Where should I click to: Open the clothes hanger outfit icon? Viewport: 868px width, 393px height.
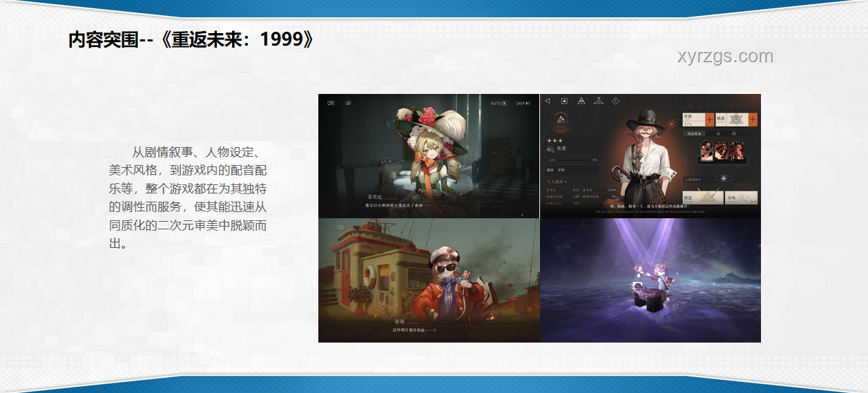click(x=599, y=101)
